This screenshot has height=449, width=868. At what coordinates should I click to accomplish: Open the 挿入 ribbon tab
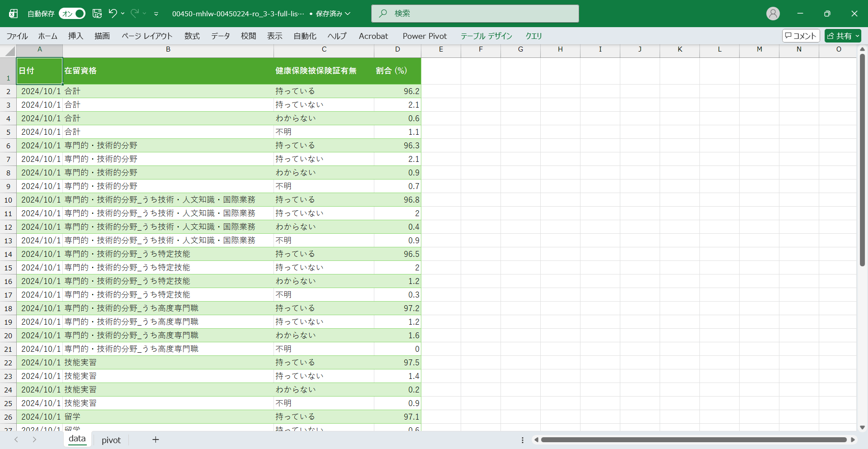pyautogui.click(x=75, y=36)
